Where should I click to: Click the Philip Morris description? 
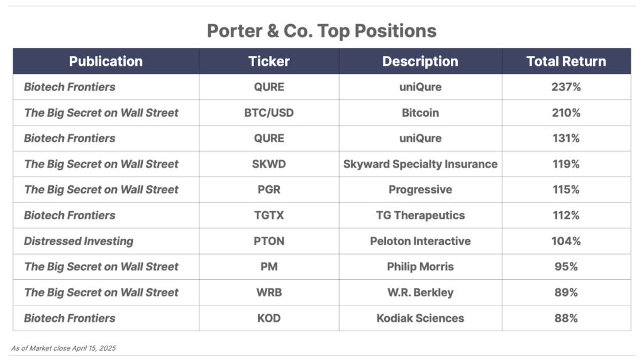click(420, 266)
